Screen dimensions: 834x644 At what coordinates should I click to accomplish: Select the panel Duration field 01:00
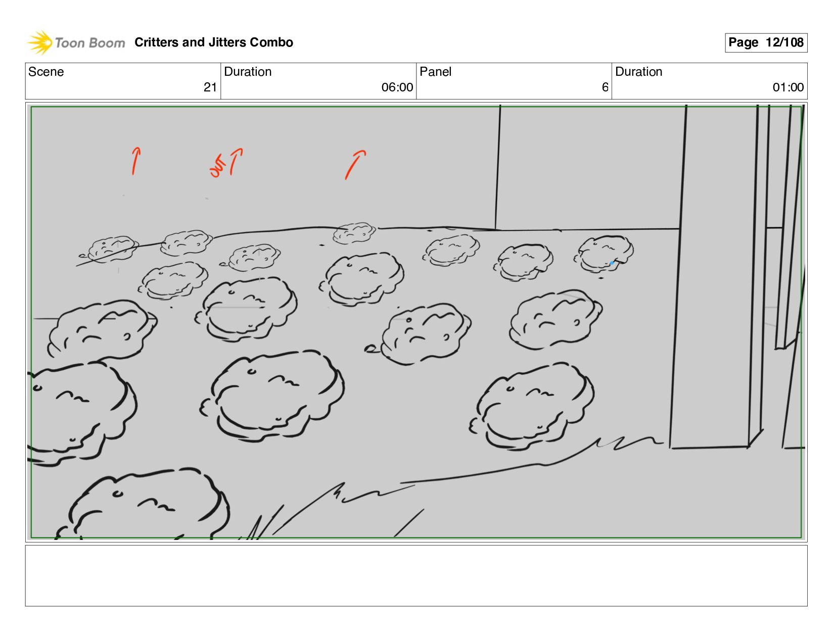710,81
